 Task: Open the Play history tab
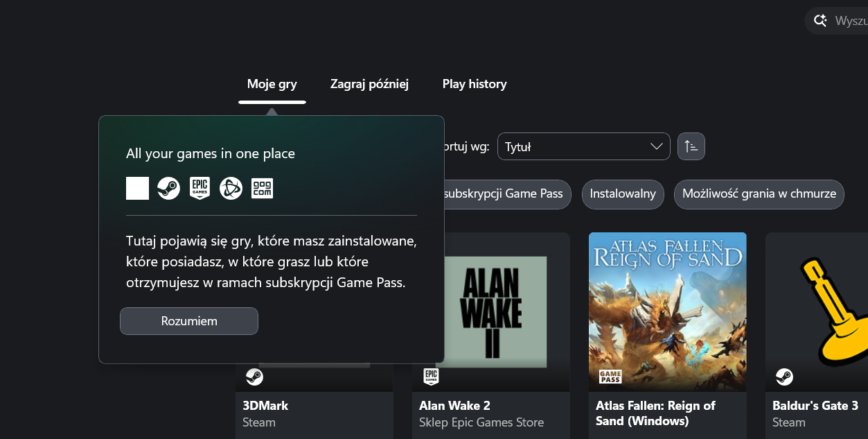(x=475, y=84)
